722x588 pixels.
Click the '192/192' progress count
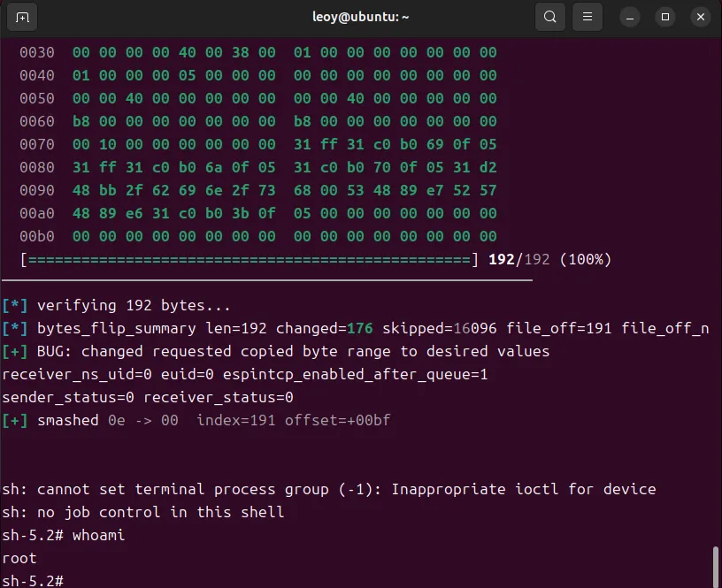coord(518,259)
